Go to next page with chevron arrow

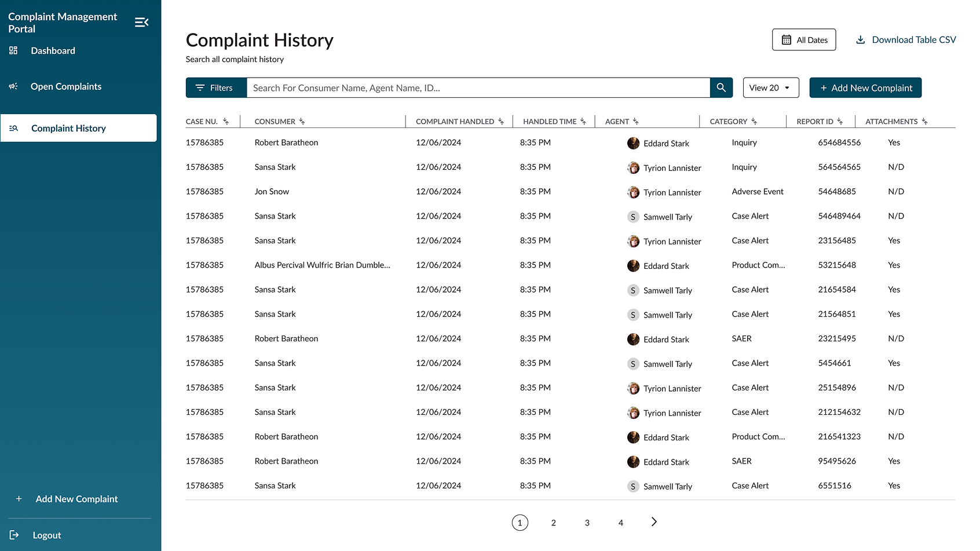tap(654, 522)
